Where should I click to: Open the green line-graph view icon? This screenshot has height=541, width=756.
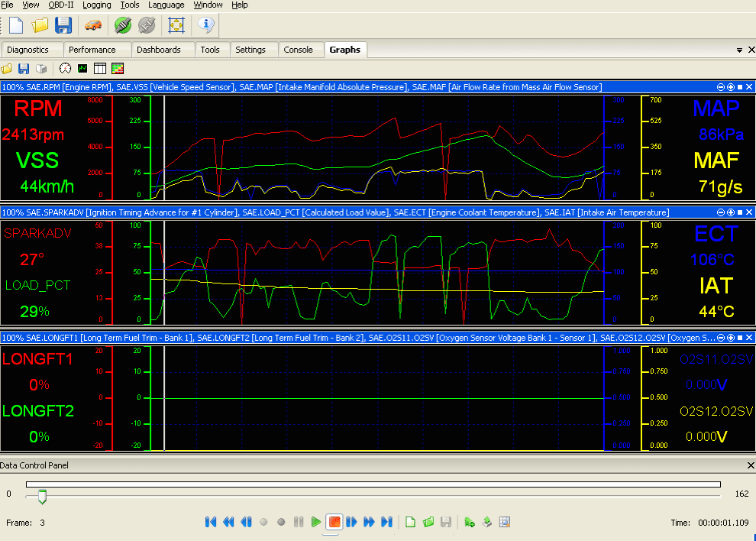click(82, 68)
